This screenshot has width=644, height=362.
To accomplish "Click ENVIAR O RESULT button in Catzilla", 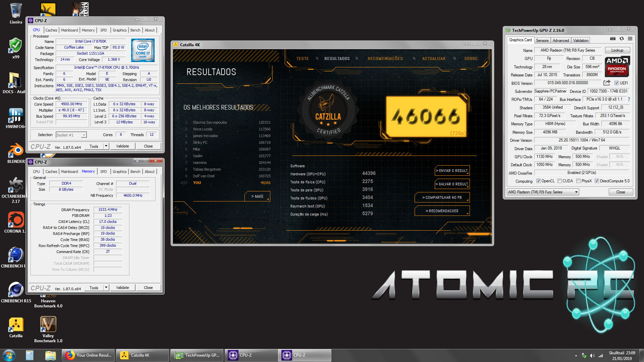I will click(452, 171).
